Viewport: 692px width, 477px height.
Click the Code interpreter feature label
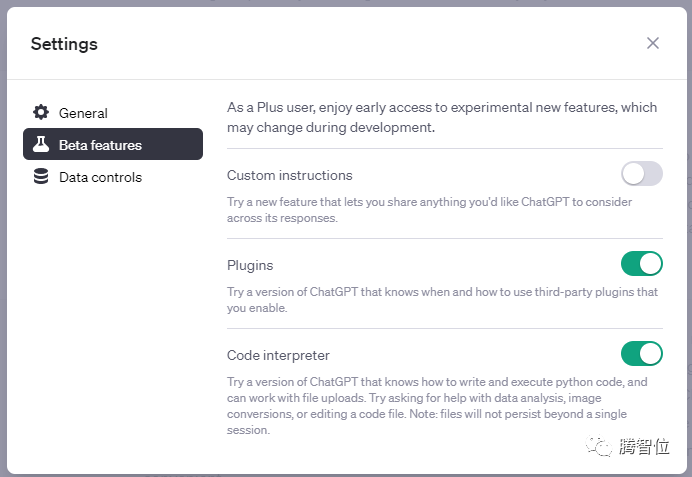coord(278,355)
